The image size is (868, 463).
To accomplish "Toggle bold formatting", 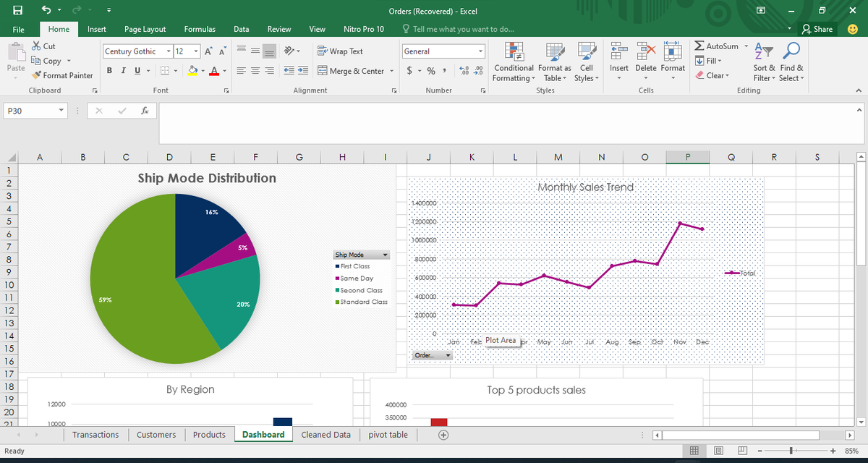I will 110,71.
